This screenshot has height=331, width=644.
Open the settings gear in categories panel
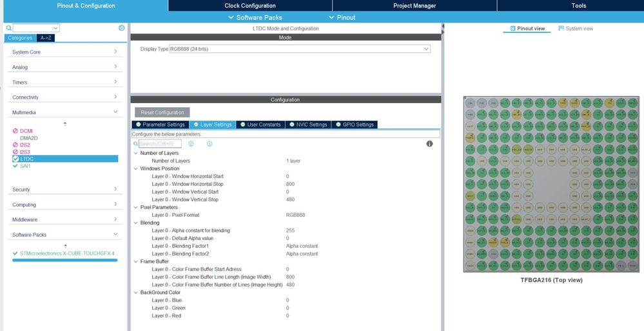point(122,28)
